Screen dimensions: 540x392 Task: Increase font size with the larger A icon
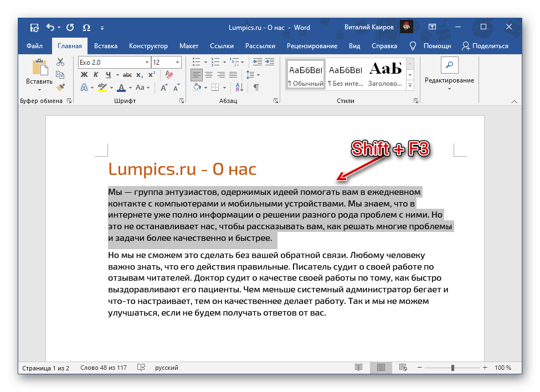(164, 87)
